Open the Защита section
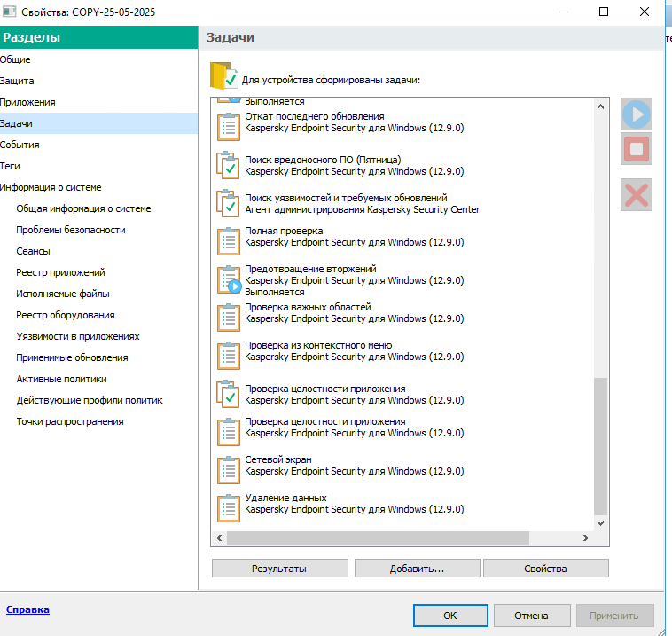Screen dimensions: 672x636 [98, 81]
